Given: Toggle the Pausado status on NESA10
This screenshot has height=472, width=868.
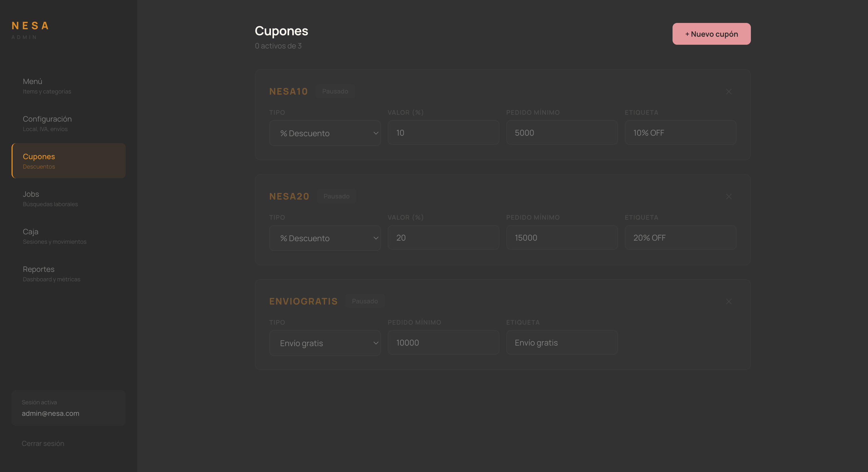Looking at the screenshot, I should tap(335, 91).
